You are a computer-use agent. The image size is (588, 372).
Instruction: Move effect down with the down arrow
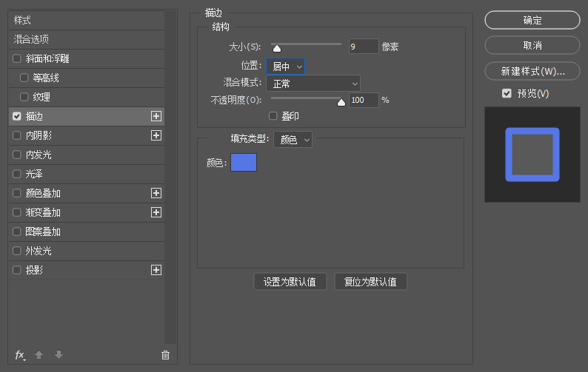59,354
